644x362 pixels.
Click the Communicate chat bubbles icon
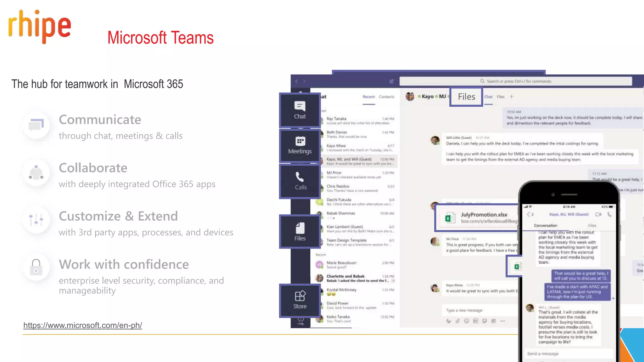[x=36, y=125]
